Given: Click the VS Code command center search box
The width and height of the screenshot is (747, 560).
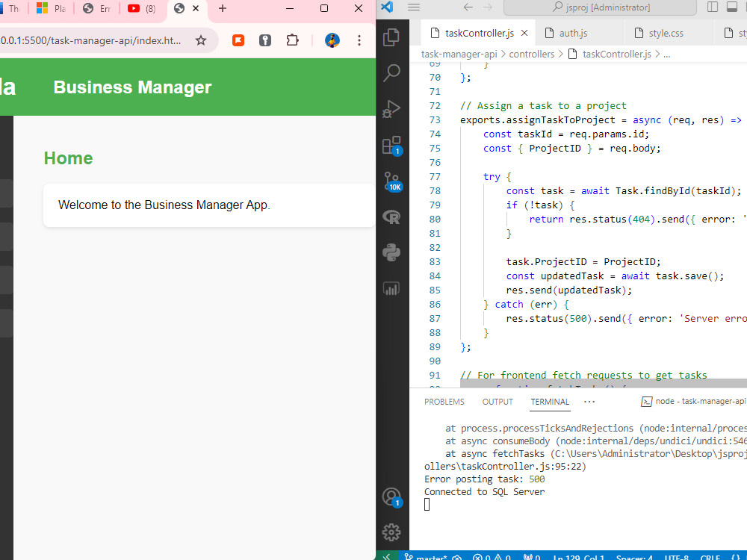Looking at the screenshot, I should coord(601,7).
